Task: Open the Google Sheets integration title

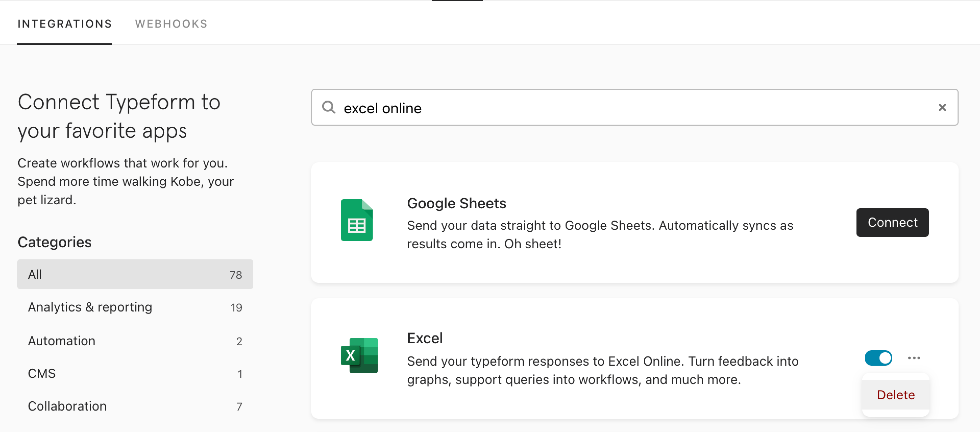Action: coord(457,203)
